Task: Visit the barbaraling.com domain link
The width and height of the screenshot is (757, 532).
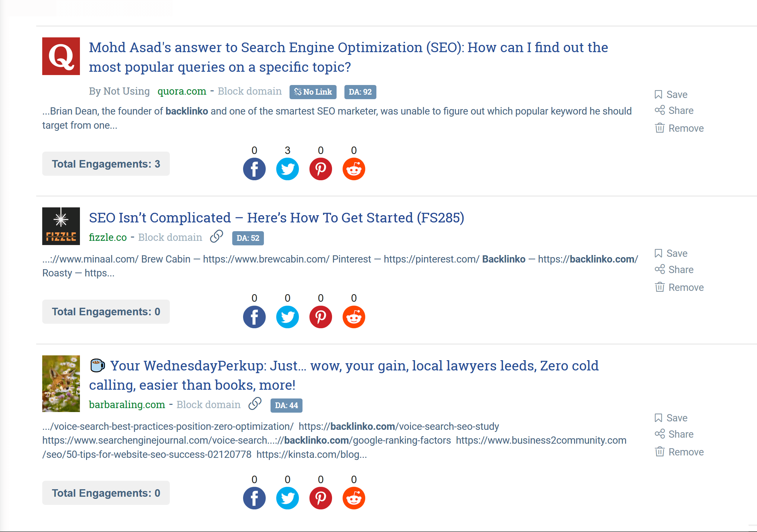Action: coord(127,405)
